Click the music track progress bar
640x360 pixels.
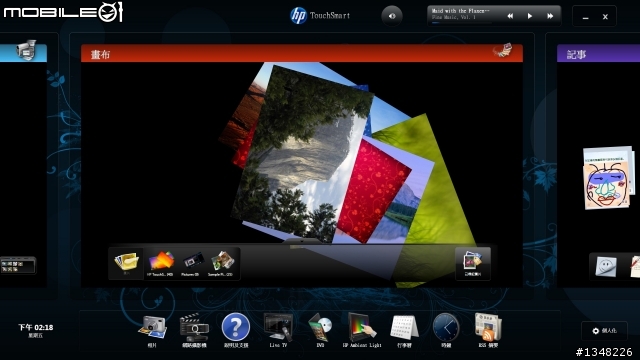point(461,23)
